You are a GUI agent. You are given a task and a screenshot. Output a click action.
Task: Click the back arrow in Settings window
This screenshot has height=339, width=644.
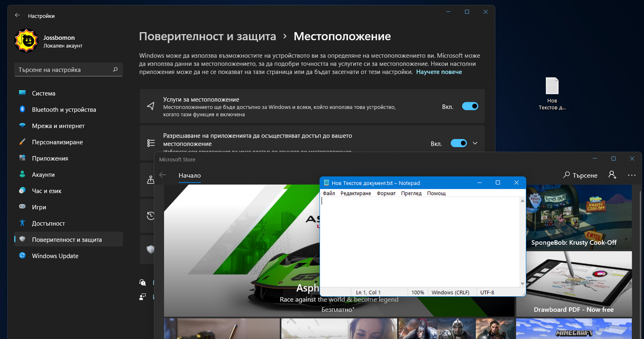tap(18, 16)
